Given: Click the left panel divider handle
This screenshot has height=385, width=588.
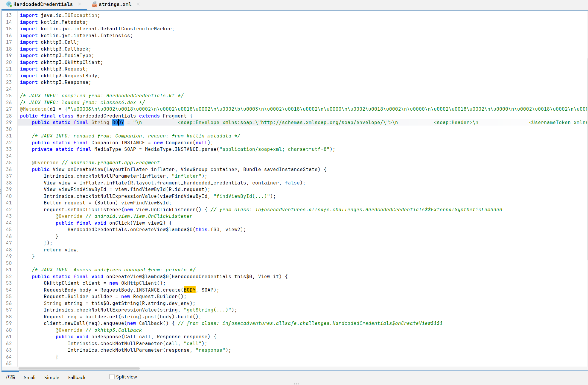Looking at the screenshot, I should click(1, 192).
